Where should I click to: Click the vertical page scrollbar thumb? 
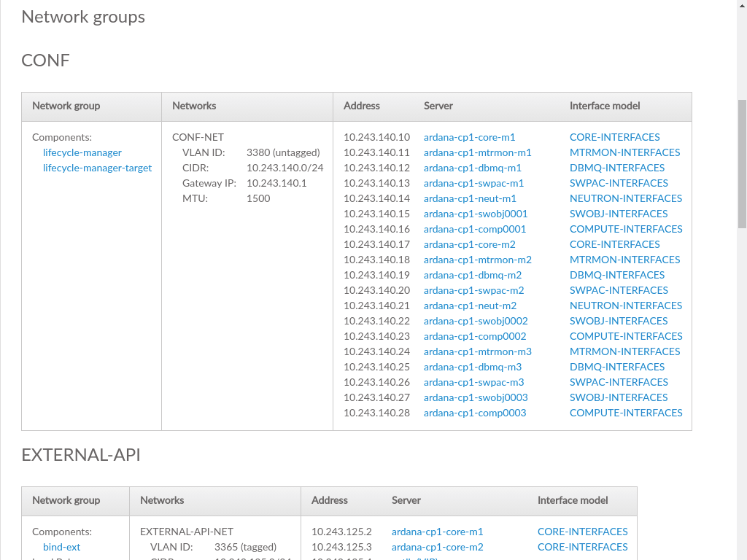(742, 164)
